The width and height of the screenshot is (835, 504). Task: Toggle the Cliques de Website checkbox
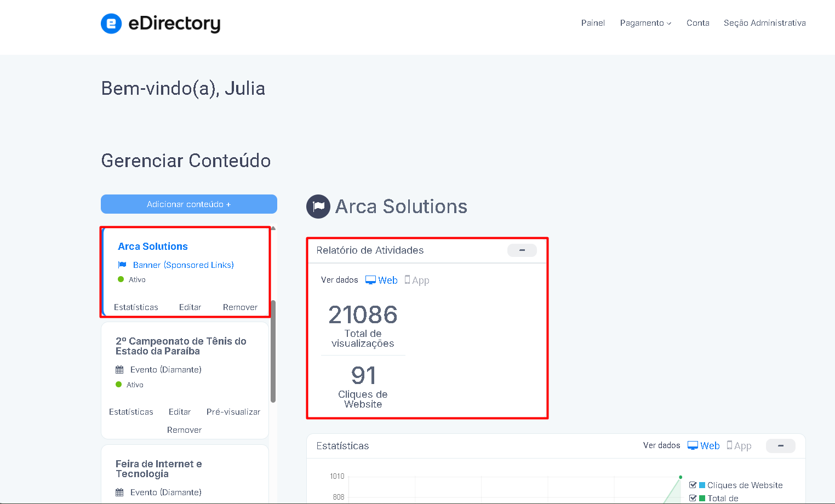tap(693, 485)
